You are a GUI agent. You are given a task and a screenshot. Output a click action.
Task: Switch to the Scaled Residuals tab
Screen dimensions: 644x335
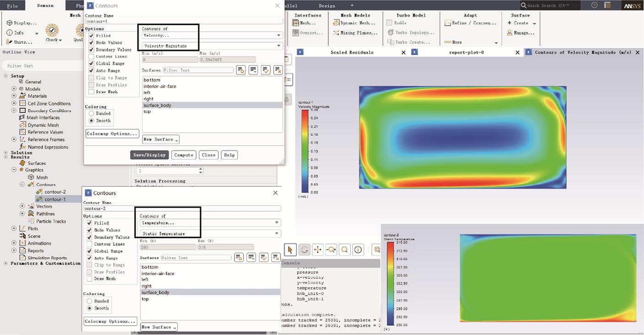[x=352, y=52]
